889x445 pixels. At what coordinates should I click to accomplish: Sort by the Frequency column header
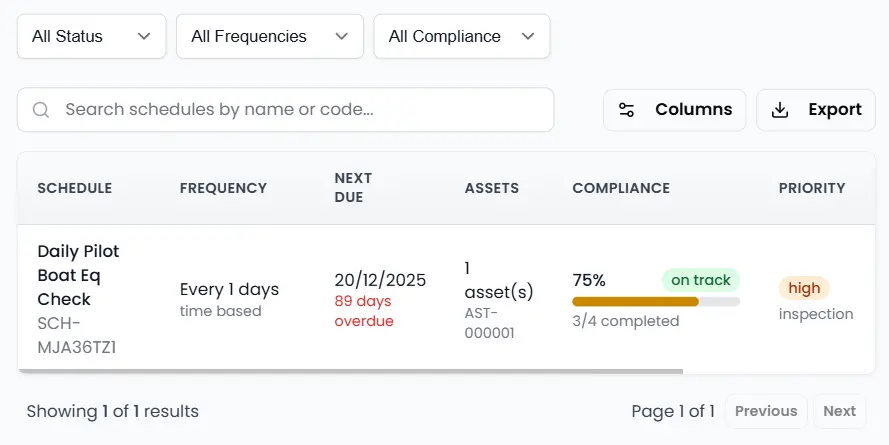click(223, 188)
